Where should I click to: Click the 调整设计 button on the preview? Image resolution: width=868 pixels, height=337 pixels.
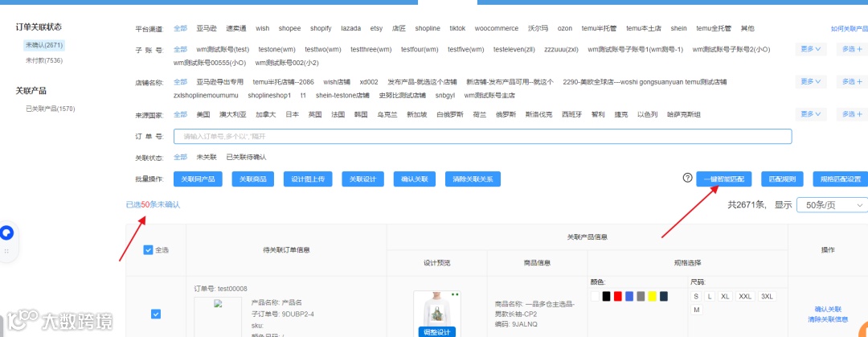(436, 332)
